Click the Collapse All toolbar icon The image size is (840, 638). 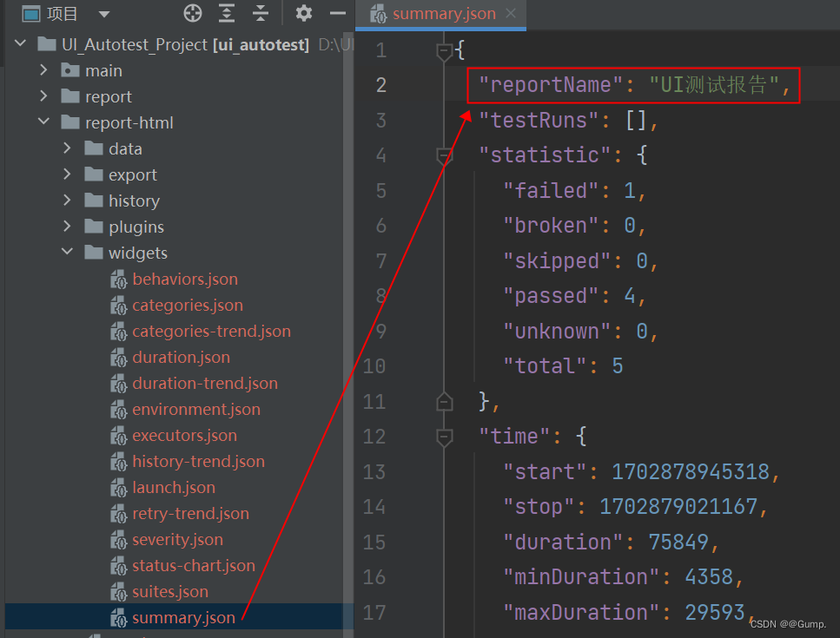pos(261,13)
